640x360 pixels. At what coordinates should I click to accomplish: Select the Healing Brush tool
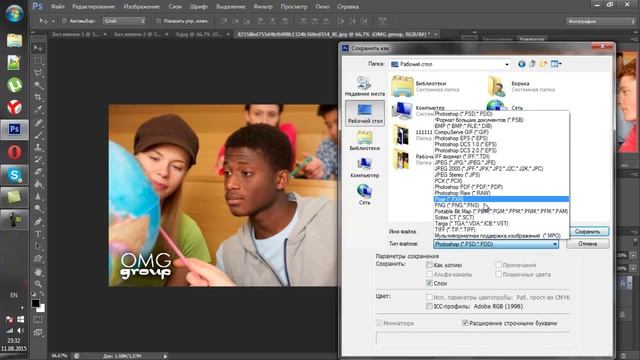(x=38, y=122)
